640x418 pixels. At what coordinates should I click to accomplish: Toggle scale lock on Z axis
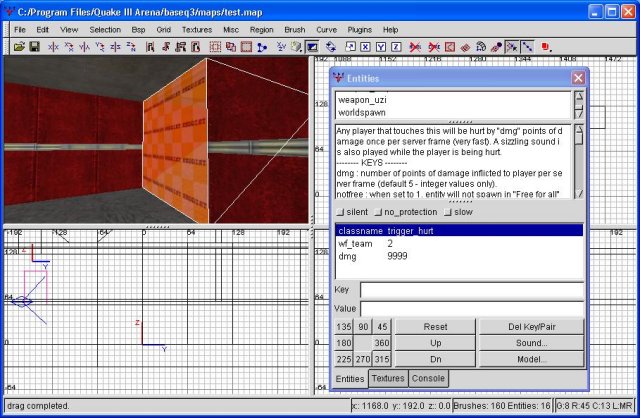(396, 47)
